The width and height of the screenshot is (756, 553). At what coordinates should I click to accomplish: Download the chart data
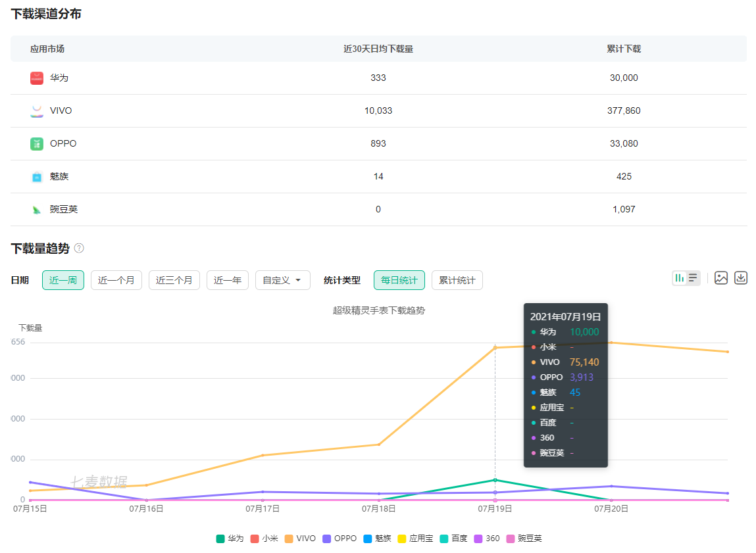[741, 278]
